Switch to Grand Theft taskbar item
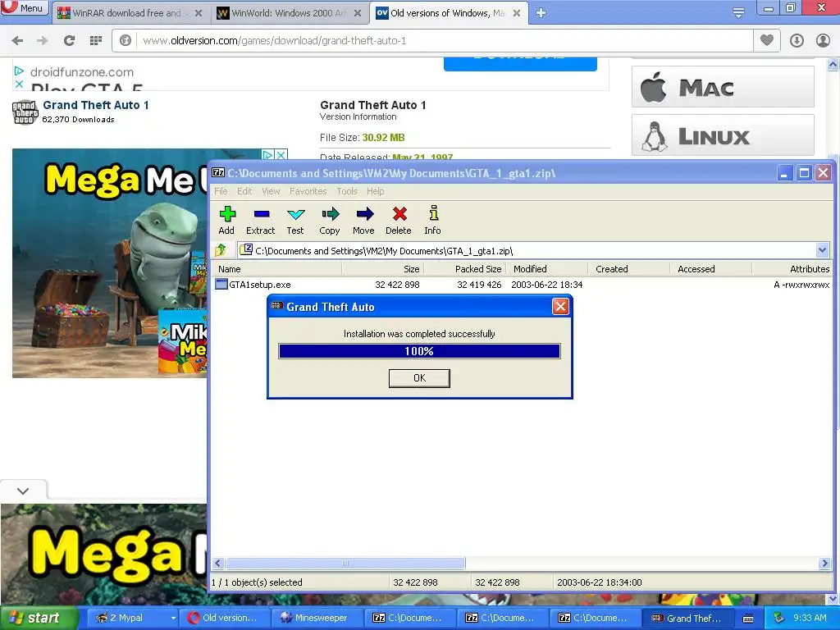 687,618
